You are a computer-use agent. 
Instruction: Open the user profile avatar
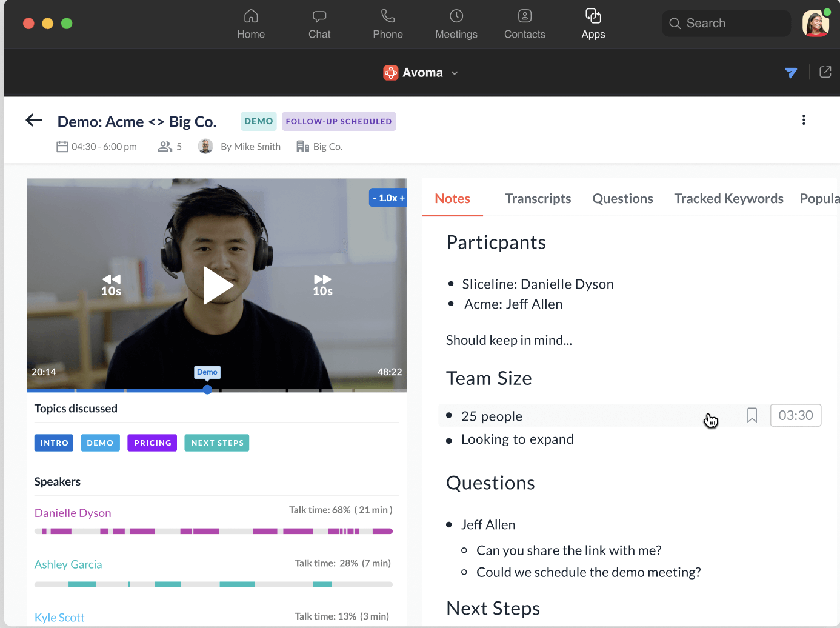(816, 23)
